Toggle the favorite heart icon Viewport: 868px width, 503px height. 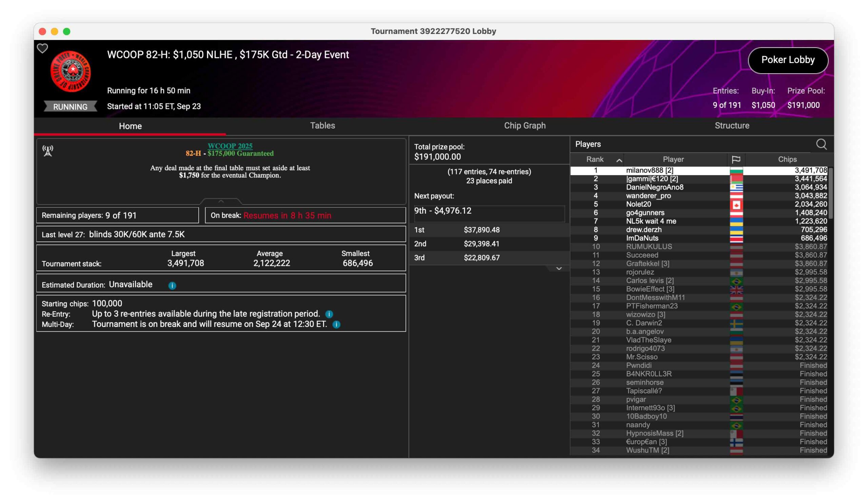[42, 49]
